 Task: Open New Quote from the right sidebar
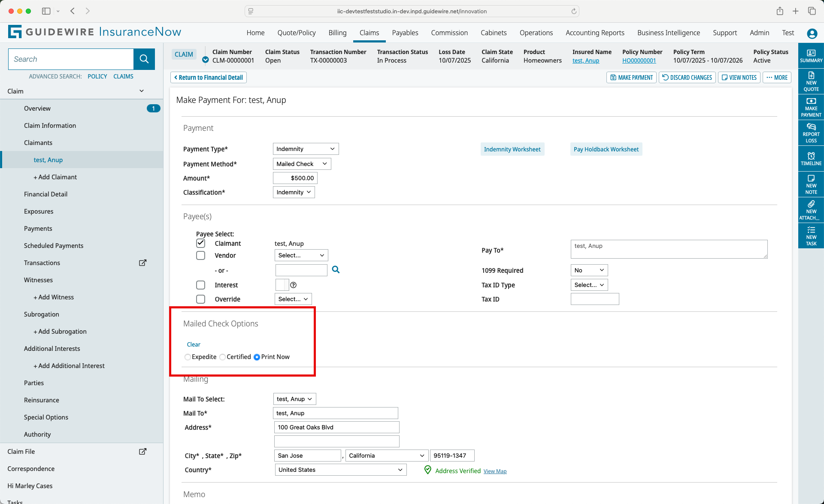click(811, 81)
